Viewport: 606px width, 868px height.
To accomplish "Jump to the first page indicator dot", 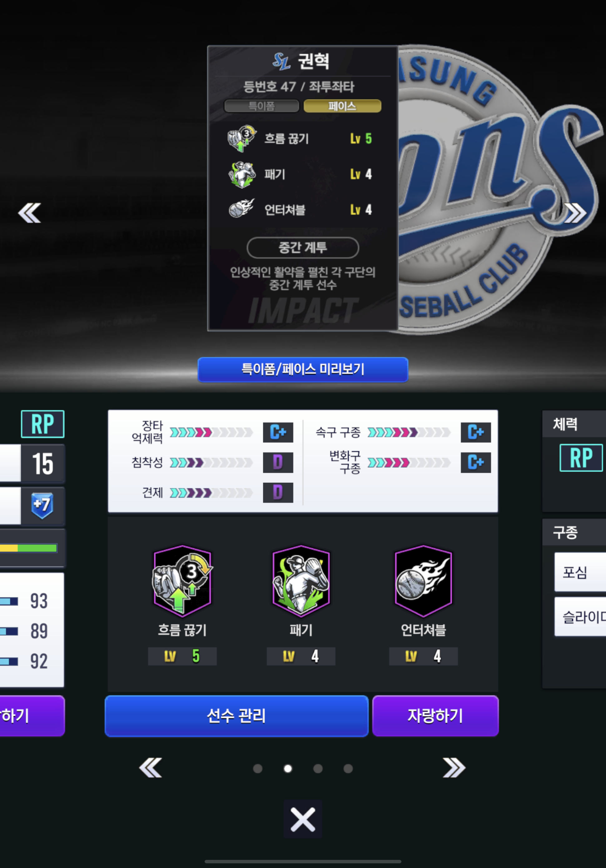I will pyautogui.click(x=257, y=769).
